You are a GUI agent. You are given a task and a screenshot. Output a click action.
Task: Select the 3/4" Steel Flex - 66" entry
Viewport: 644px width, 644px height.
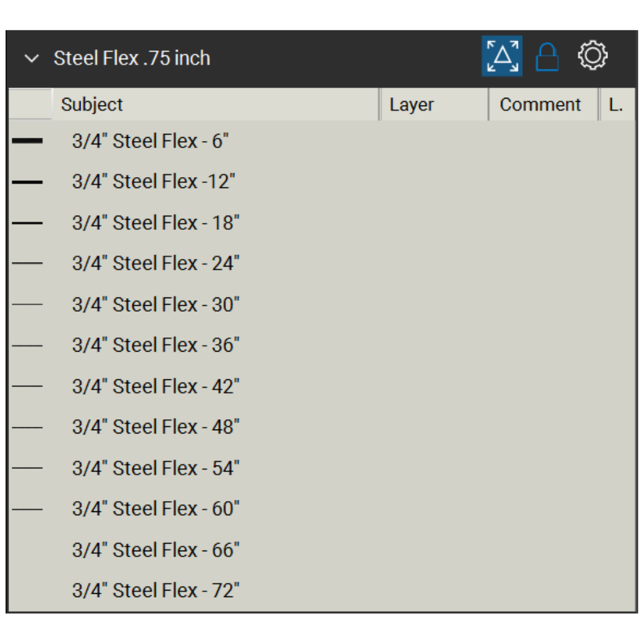click(x=156, y=550)
